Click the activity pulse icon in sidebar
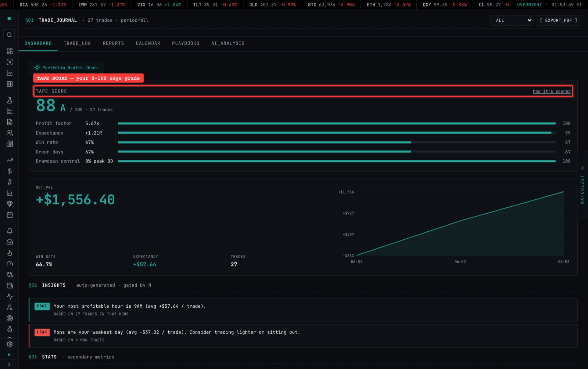 click(10, 296)
